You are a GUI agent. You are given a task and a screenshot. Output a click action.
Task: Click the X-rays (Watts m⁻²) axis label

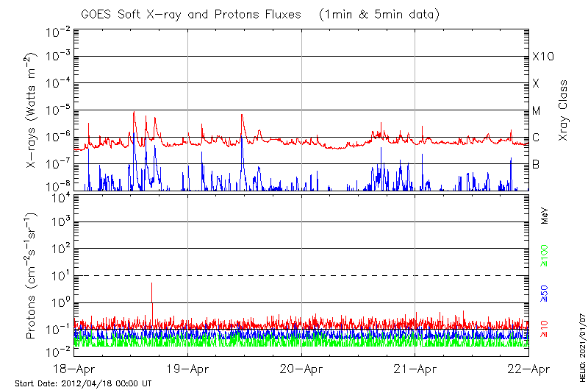[32, 111]
